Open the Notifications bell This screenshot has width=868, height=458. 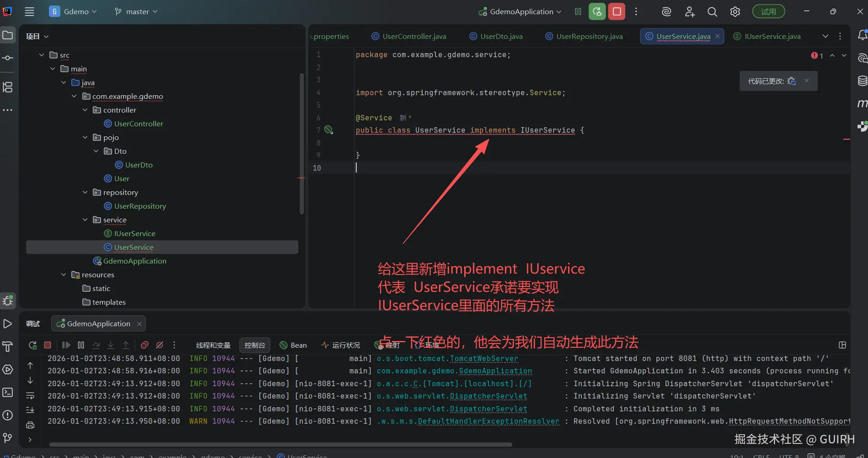click(x=863, y=35)
